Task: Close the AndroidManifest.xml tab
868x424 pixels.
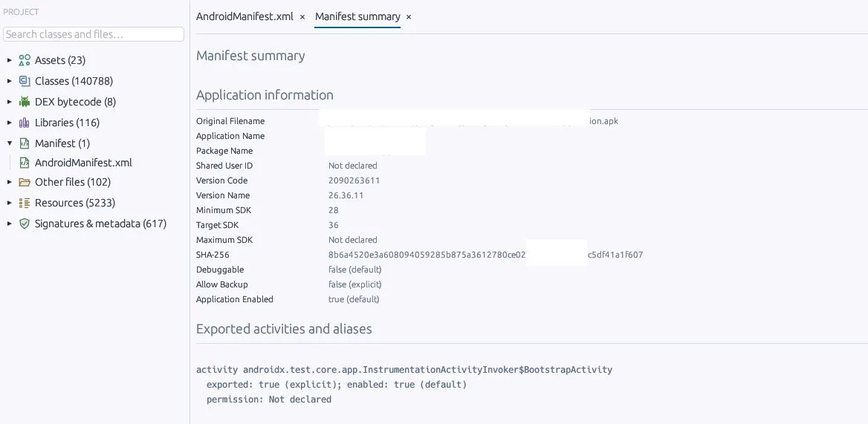Action: (302, 17)
